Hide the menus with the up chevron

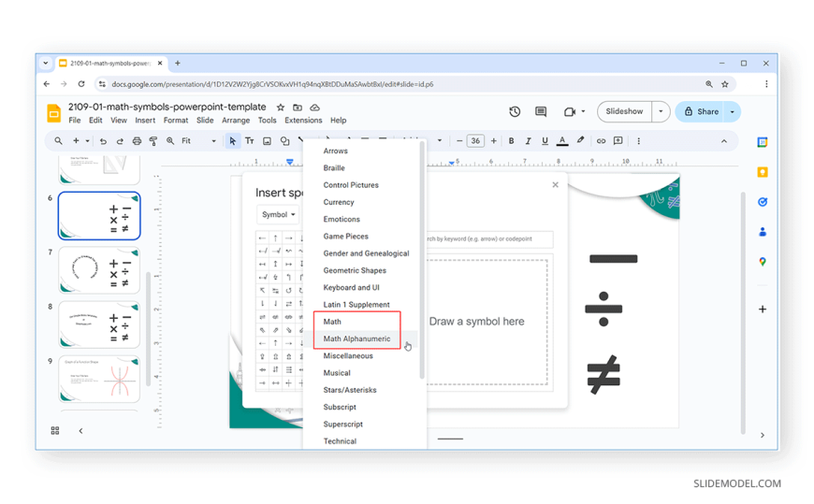coord(723,141)
